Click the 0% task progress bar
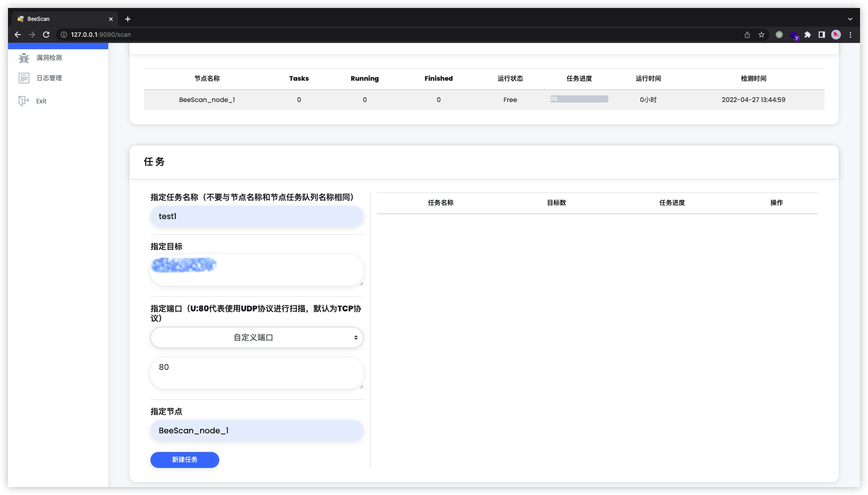The width and height of the screenshot is (868, 495). 579,99
